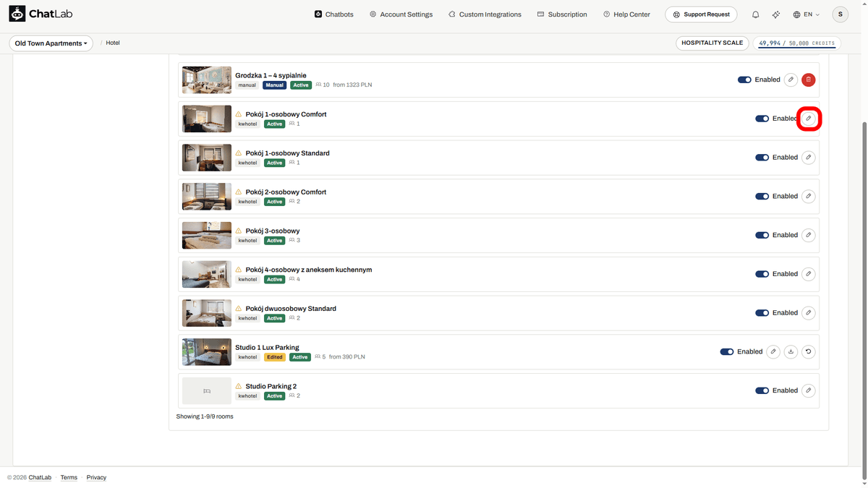Click the ChatLab logo in the header

(x=41, y=14)
